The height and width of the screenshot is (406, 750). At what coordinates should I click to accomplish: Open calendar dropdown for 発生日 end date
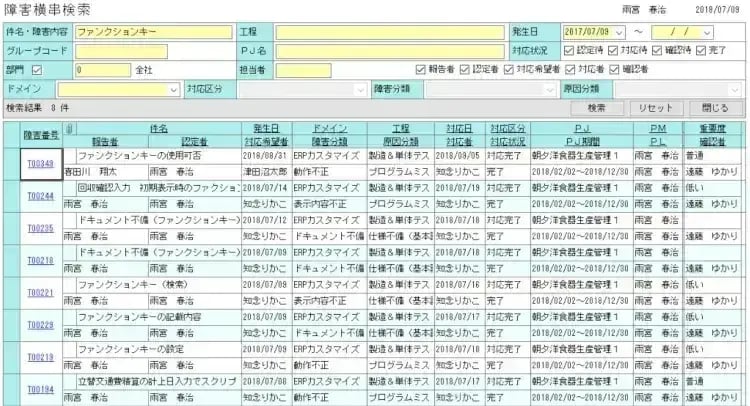click(x=707, y=32)
